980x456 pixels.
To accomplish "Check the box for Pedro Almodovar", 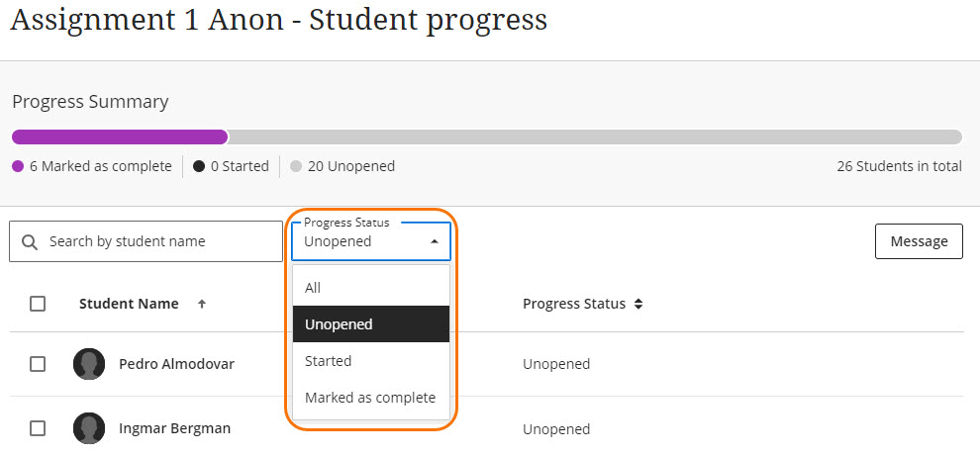I will coord(38,364).
